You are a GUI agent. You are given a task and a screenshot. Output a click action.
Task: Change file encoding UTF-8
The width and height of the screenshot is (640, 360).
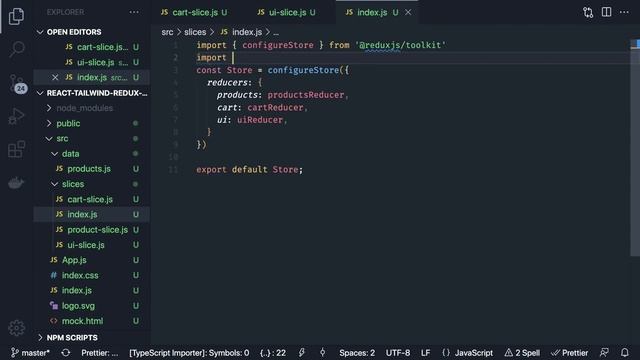pyautogui.click(x=398, y=353)
